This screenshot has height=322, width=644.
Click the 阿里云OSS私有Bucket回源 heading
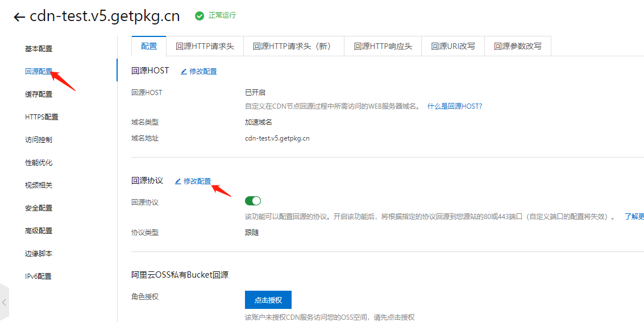[x=180, y=275]
